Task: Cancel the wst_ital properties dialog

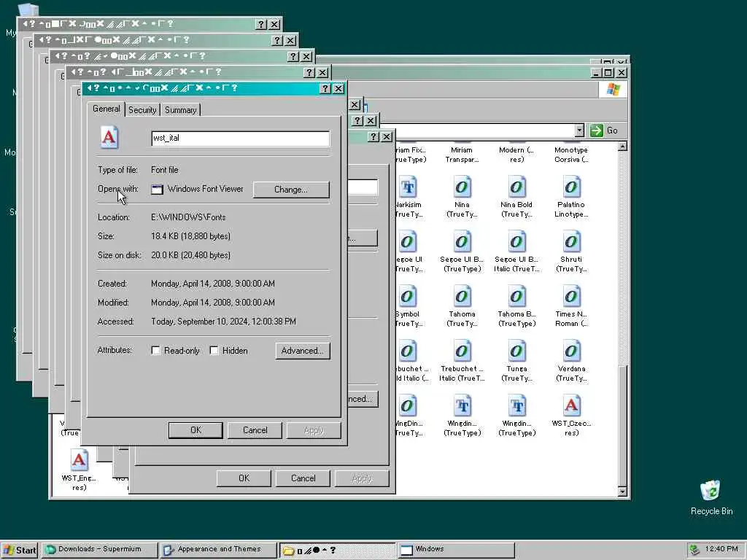Action: point(255,430)
